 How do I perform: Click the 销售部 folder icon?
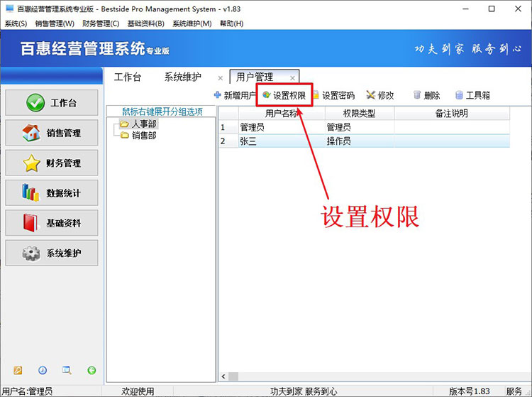pyautogui.click(x=125, y=136)
